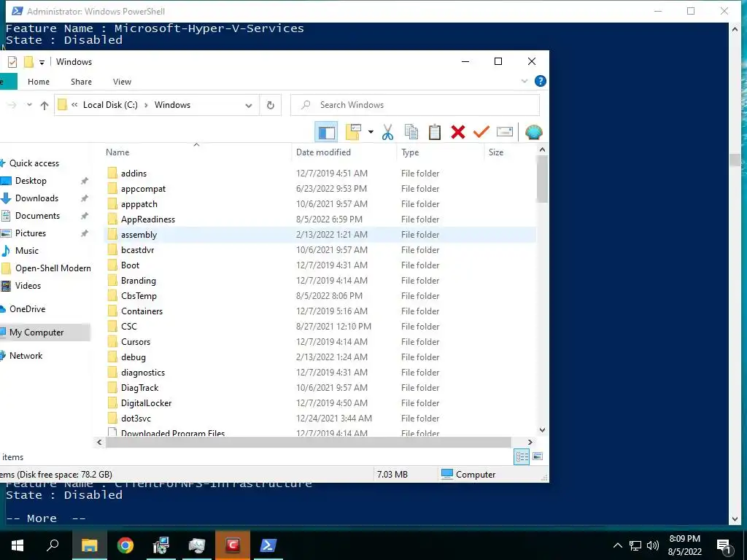Click the Copy icon in toolbar

411,132
